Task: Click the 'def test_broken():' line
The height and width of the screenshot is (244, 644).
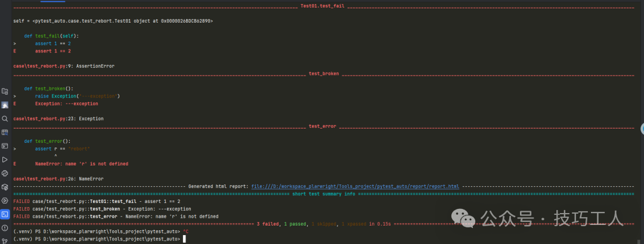Action: point(48,88)
